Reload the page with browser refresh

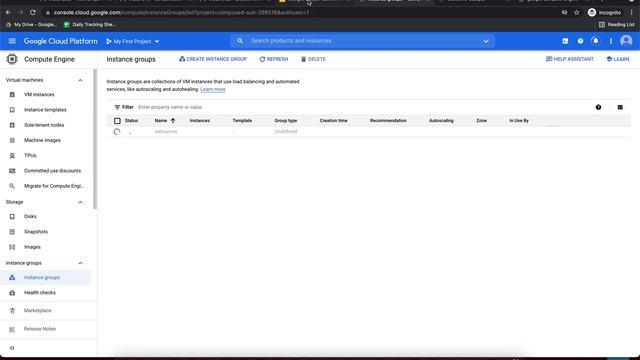[33, 13]
